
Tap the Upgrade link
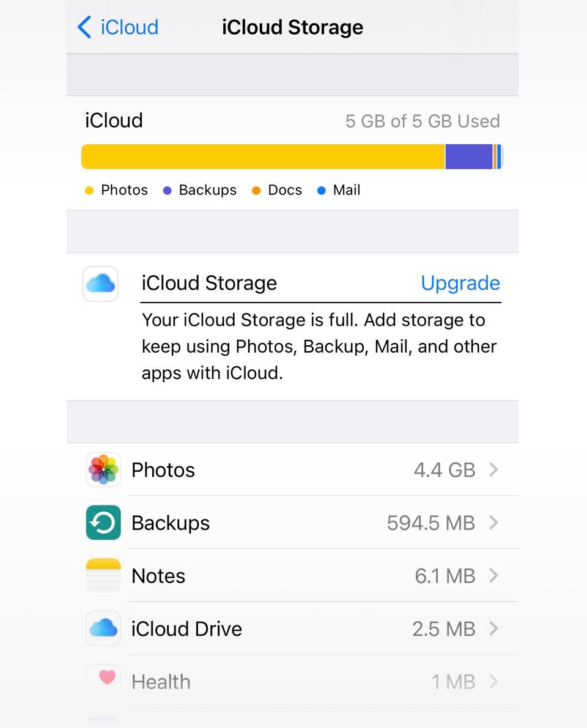[x=460, y=283]
